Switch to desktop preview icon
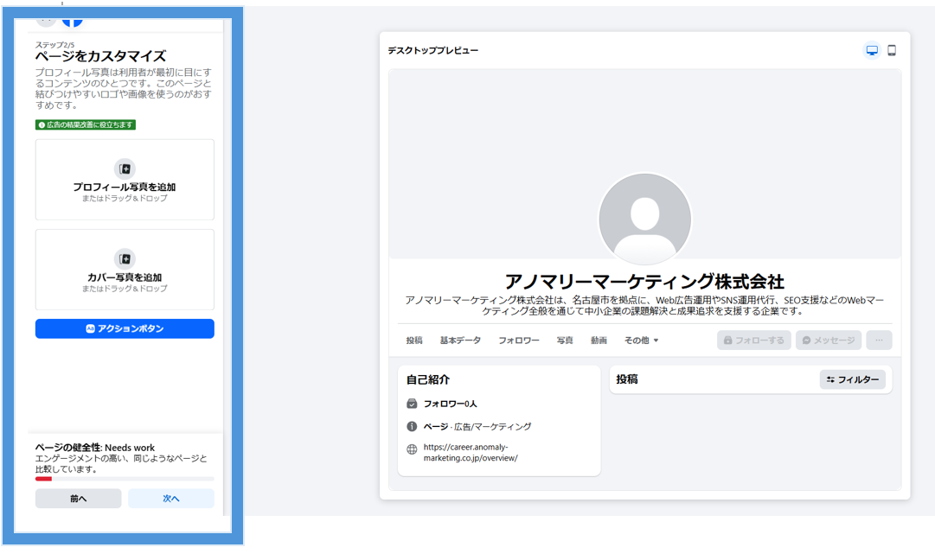The width and height of the screenshot is (935, 560). (x=872, y=51)
